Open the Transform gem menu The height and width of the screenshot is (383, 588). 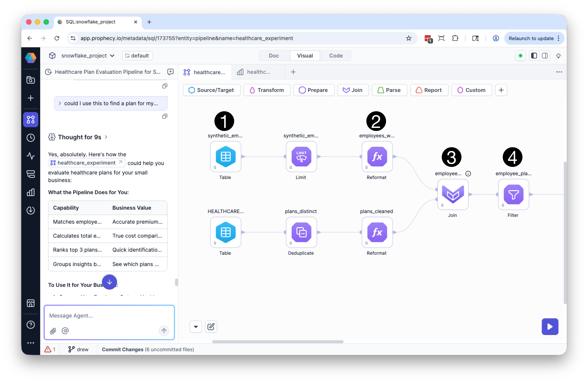267,90
